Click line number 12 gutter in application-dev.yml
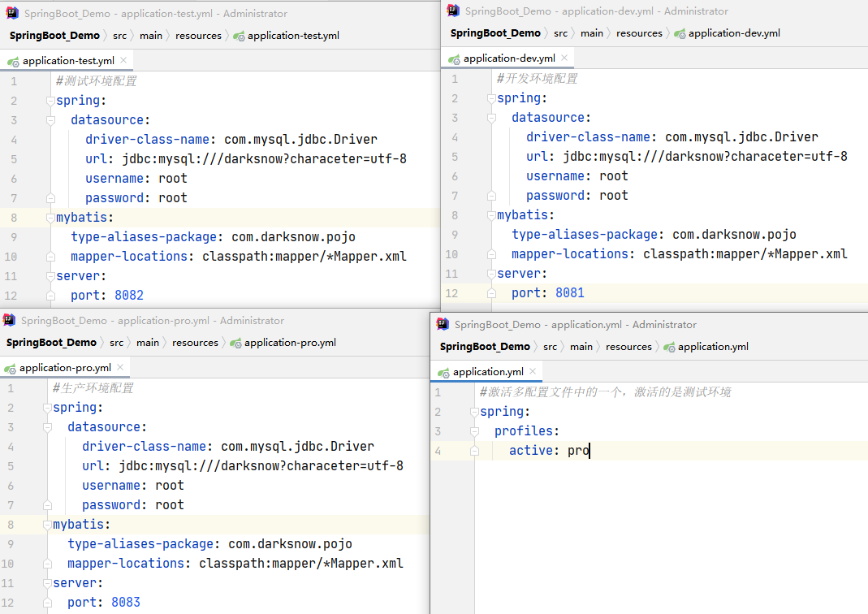 click(451, 293)
